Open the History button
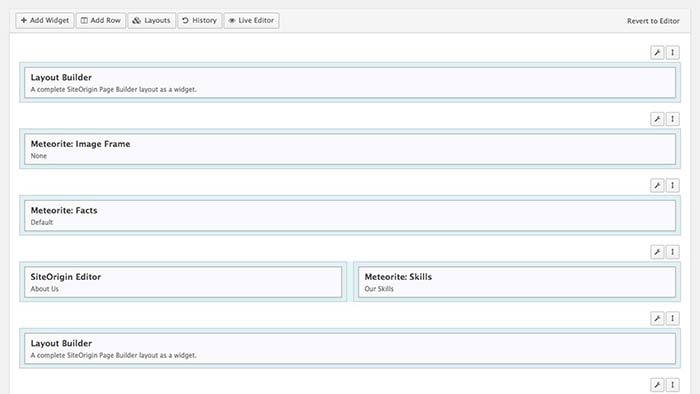This screenshot has width=700, height=394. 200,21
